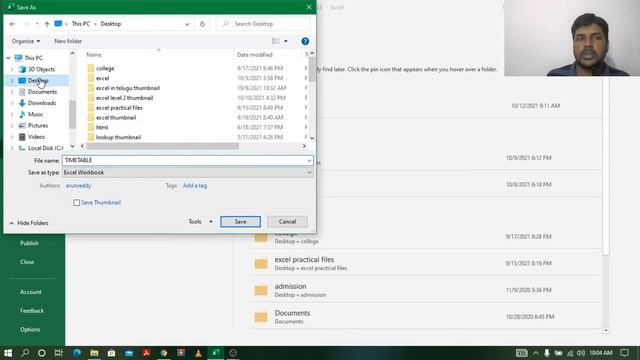Open Feedback in Excel backstage menu
640x360 pixels.
[x=32, y=311]
